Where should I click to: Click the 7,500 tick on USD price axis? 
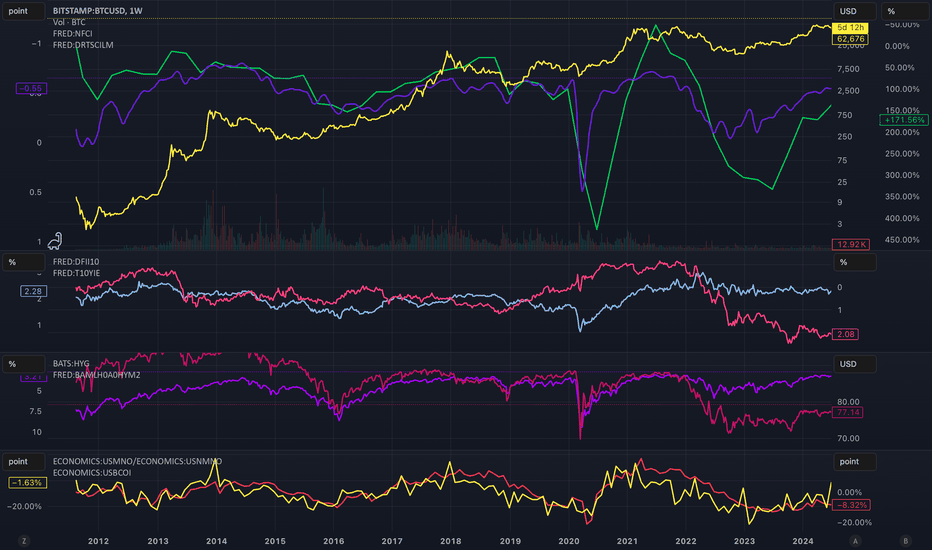coord(848,69)
